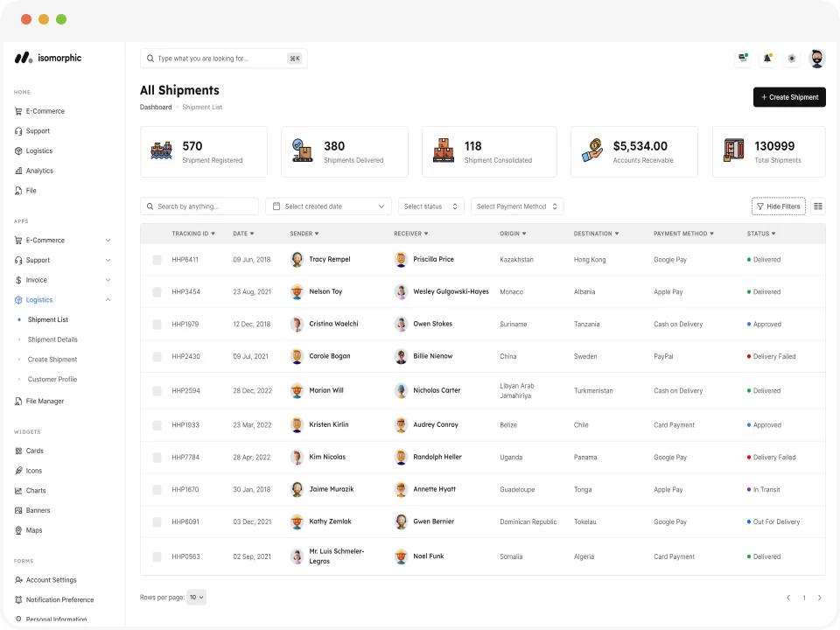Open Account Settings in sidebar
The width and height of the screenshot is (840, 630).
click(x=45, y=579)
